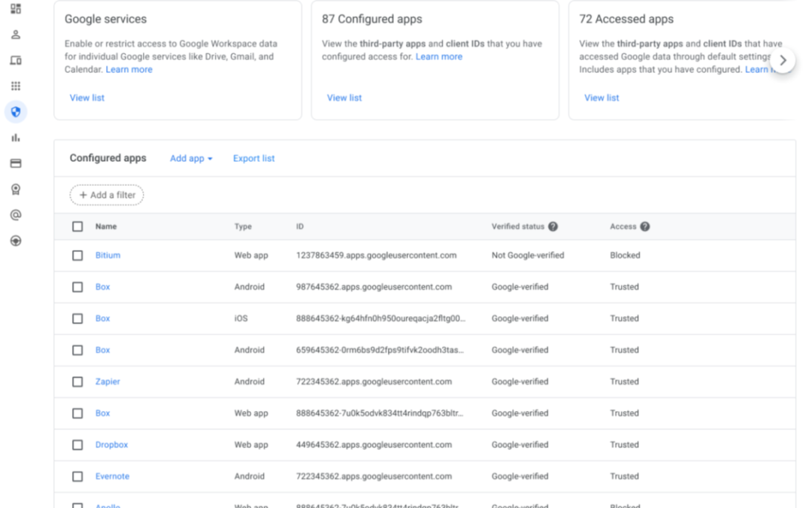Check the Box iOS row checkbox

click(x=77, y=319)
